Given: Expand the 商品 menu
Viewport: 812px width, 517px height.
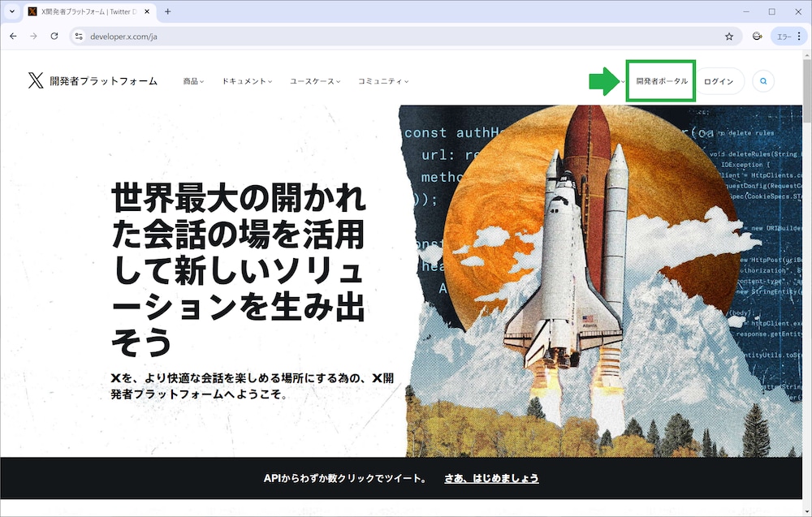Looking at the screenshot, I should tap(193, 81).
